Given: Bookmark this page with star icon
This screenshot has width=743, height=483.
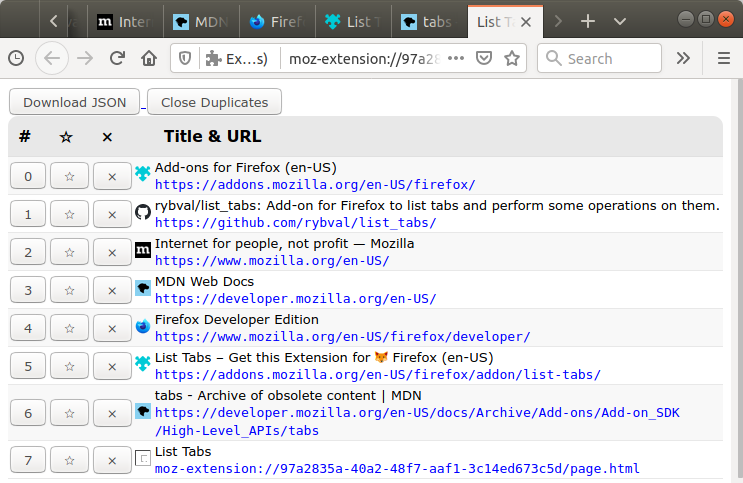Looking at the screenshot, I should 512,58.
